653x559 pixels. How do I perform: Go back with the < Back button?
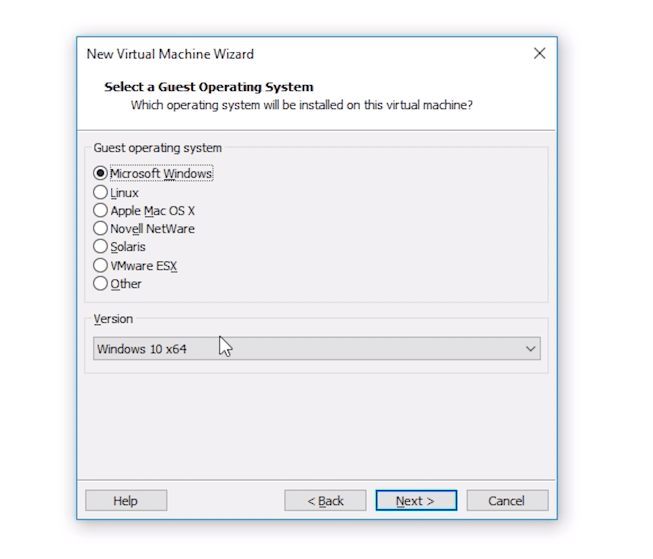[325, 500]
